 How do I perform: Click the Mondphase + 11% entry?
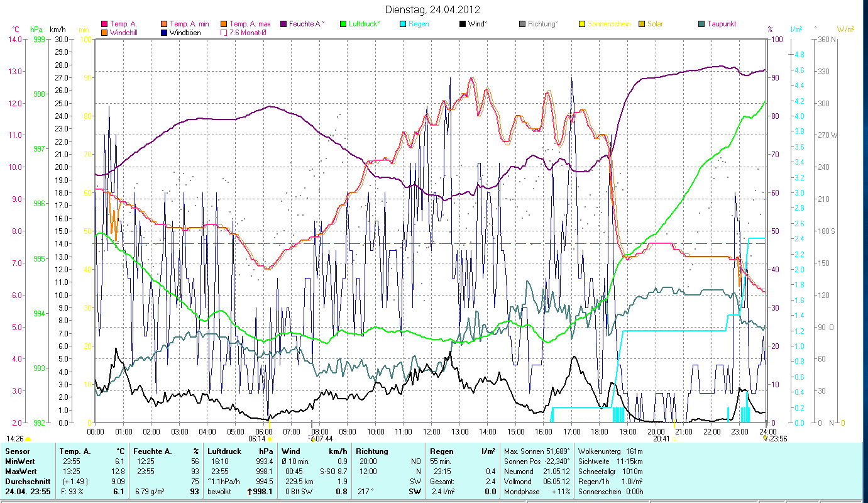coord(537,492)
